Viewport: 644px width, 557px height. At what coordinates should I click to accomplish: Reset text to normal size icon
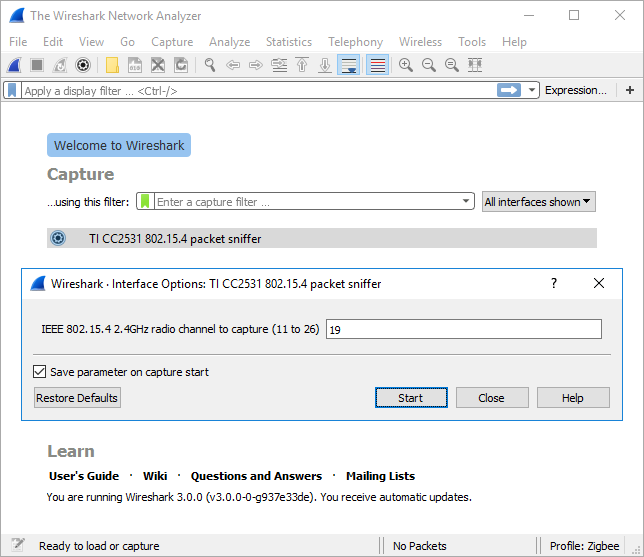point(452,65)
